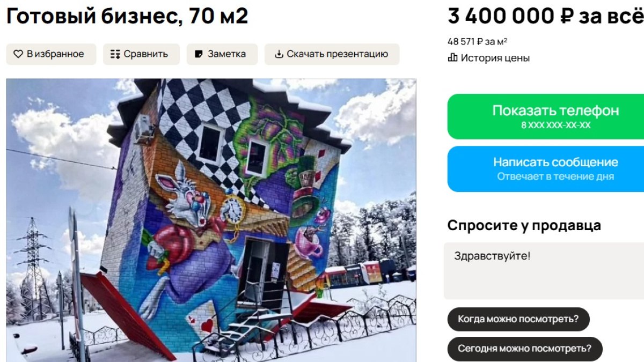
Task: Reveal the number with Показать телефон
Action: (546, 116)
